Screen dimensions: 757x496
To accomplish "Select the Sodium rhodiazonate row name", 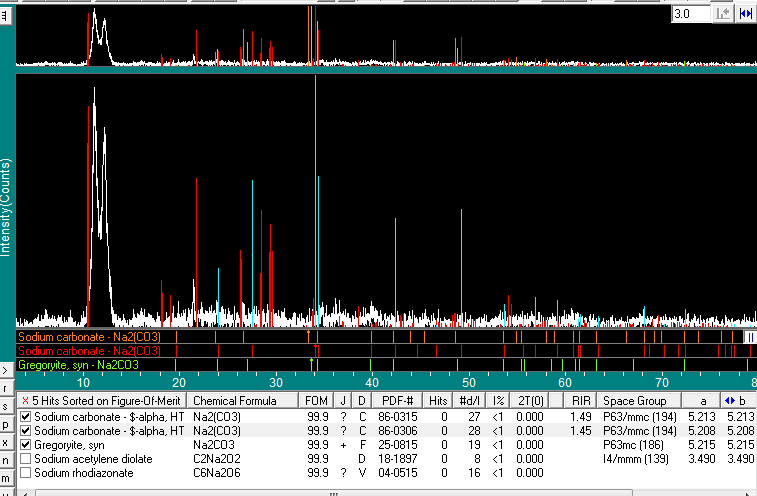I will [x=84, y=473].
